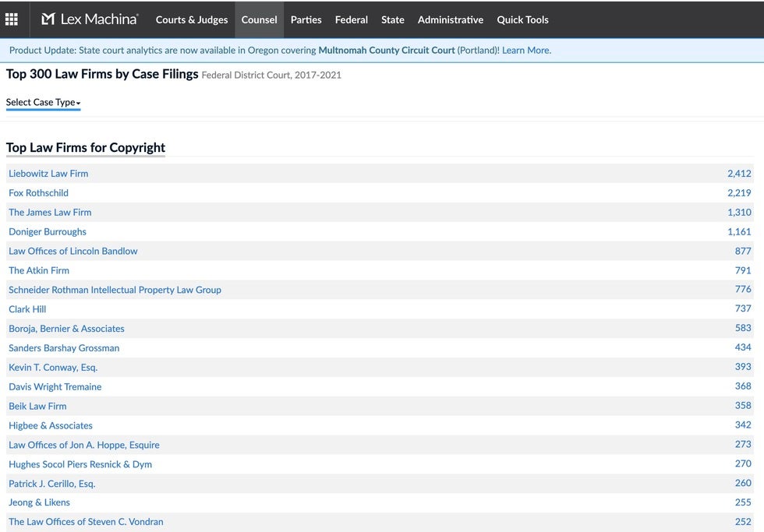Click the Lex Machina logo
Image resolution: width=764 pixels, height=532 pixels.
[x=90, y=19]
